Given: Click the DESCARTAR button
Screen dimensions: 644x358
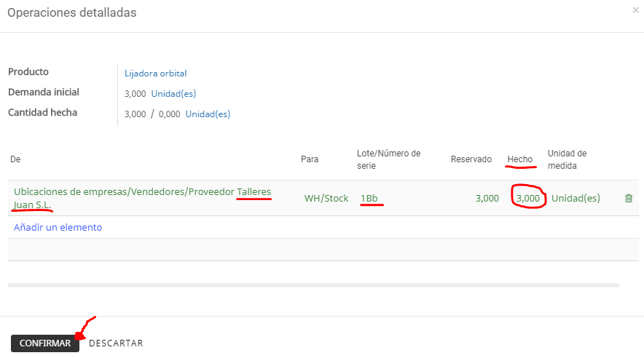Looking at the screenshot, I should tap(116, 343).
